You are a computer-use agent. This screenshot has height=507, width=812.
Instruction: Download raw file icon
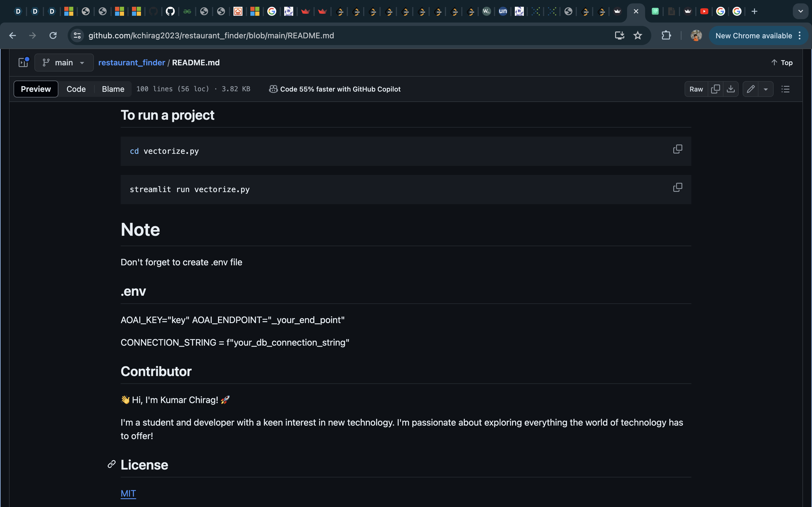click(731, 89)
